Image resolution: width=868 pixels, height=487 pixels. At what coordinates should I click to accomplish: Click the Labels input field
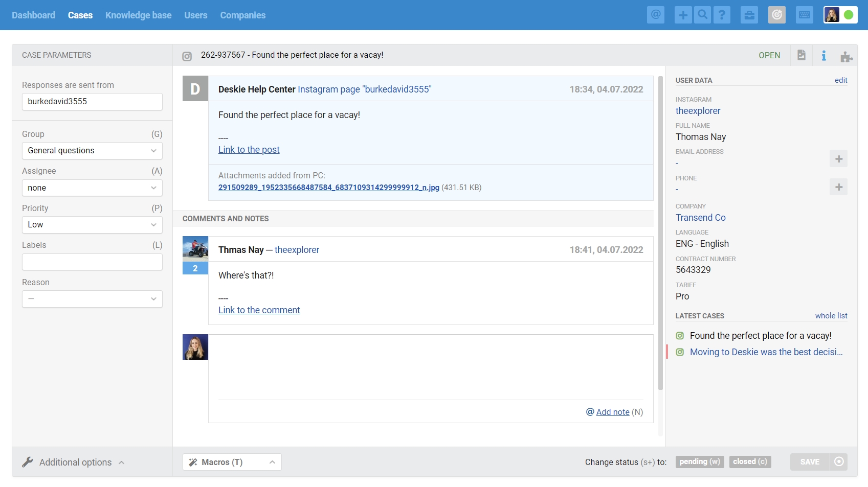[92, 262]
